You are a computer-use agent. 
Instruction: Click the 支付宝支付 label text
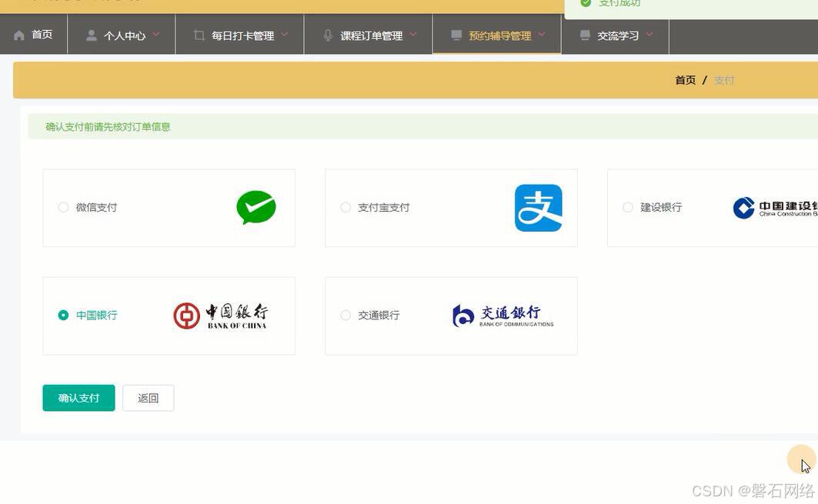pyautogui.click(x=383, y=208)
